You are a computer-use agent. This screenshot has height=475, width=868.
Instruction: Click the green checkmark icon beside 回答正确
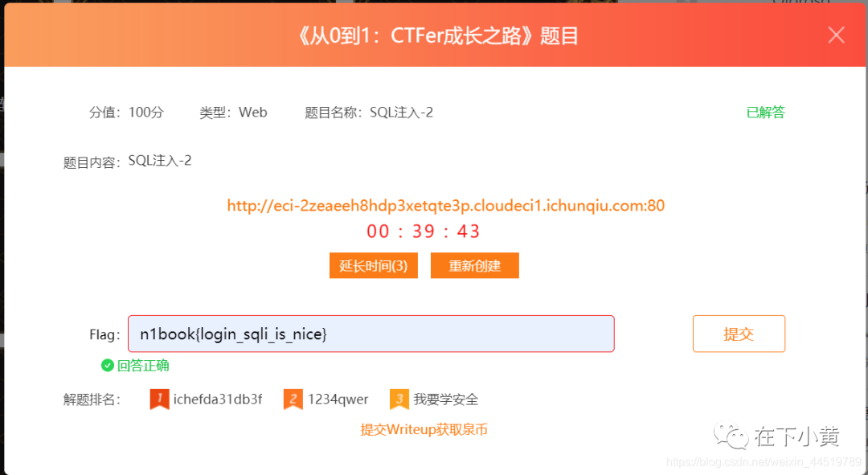pos(108,366)
